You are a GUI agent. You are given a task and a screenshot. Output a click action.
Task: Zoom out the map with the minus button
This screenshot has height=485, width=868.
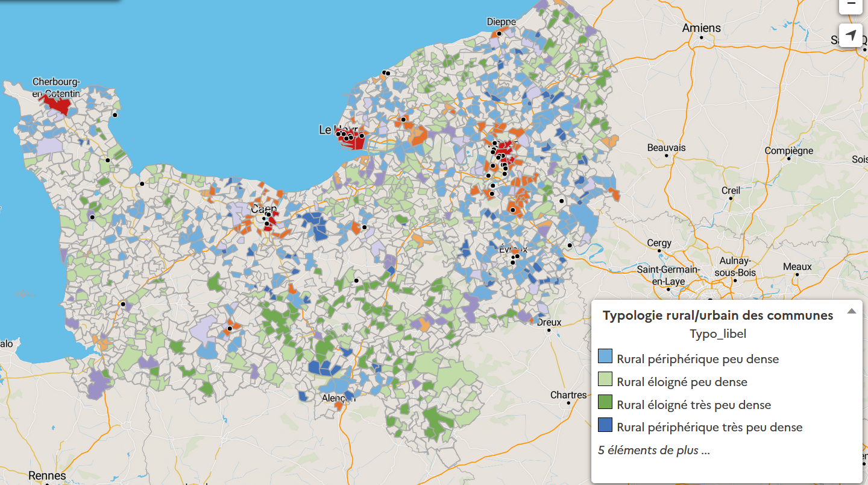[x=851, y=5]
